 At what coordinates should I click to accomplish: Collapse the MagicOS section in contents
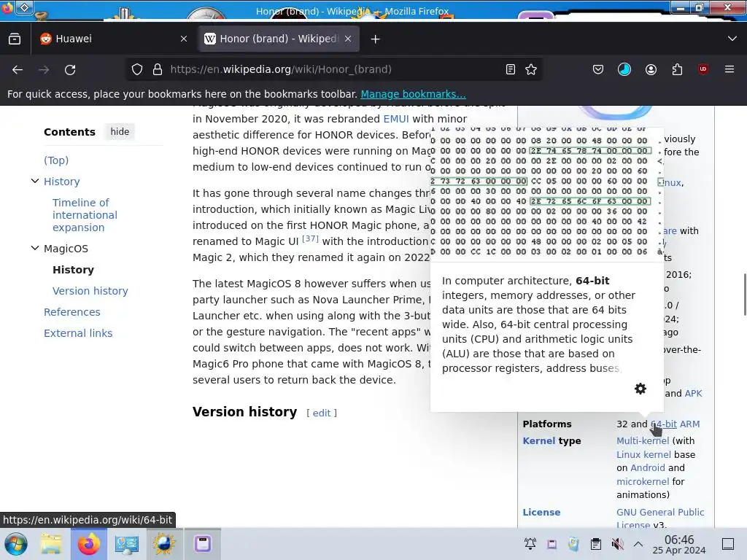35,248
